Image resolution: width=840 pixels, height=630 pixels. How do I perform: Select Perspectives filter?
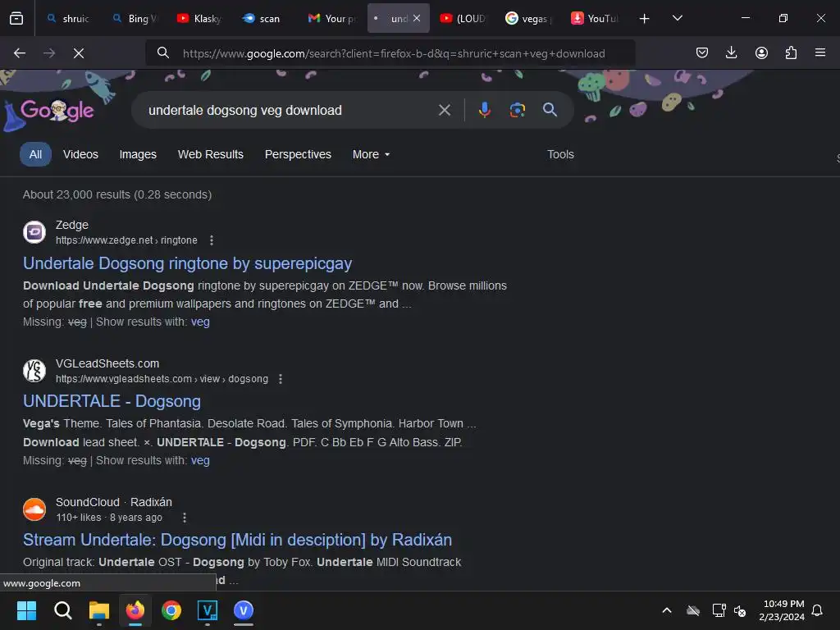pos(298,154)
